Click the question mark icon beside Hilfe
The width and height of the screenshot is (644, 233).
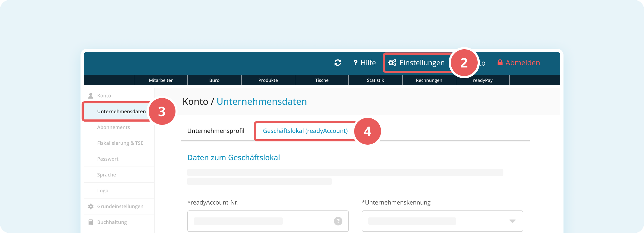356,63
